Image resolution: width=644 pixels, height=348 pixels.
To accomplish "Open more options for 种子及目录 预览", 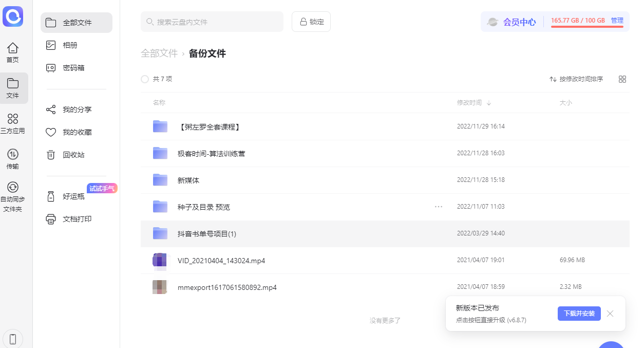I will point(438,207).
